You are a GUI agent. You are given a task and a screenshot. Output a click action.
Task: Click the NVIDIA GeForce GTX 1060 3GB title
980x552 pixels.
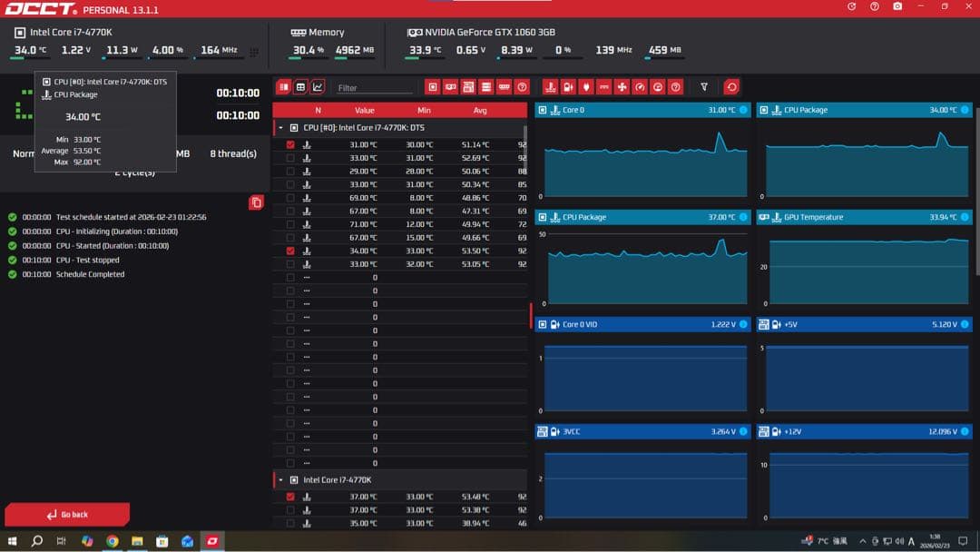pyautogui.click(x=490, y=33)
